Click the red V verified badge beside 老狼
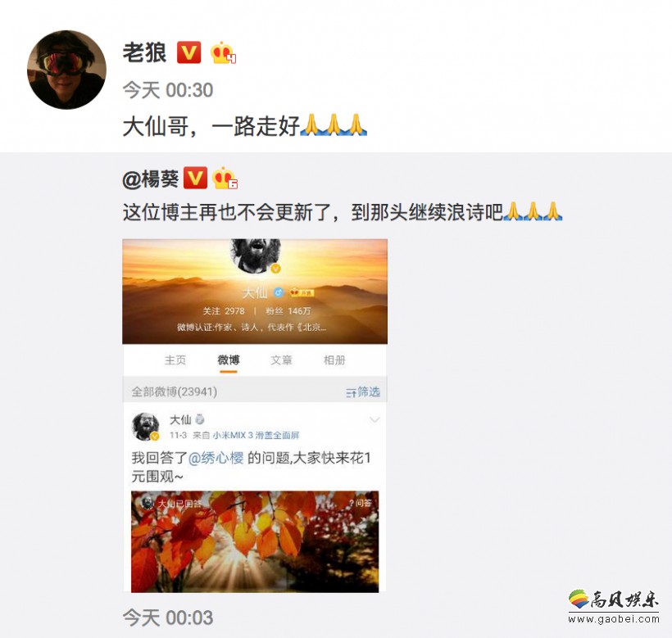The height and width of the screenshot is (638, 672). pos(189,52)
